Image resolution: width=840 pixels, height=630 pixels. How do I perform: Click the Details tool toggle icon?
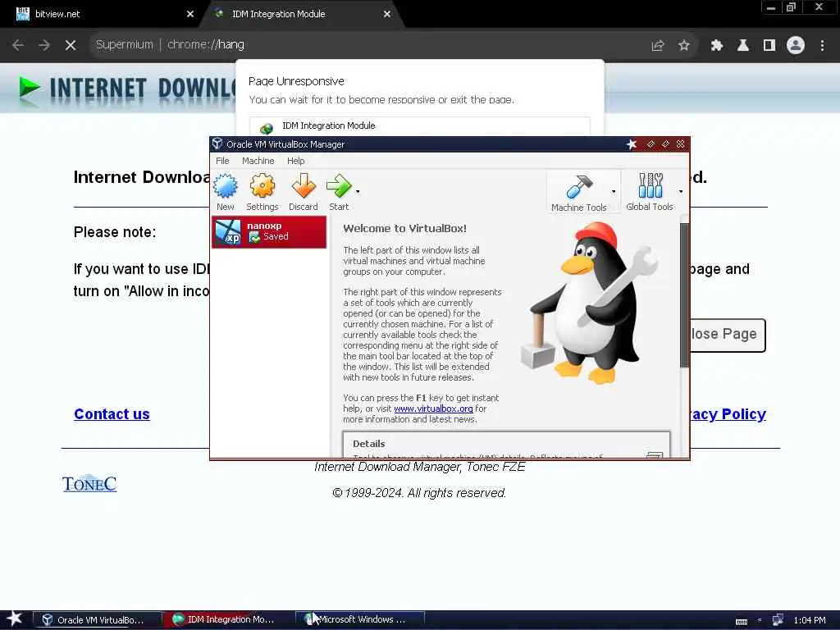655,454
